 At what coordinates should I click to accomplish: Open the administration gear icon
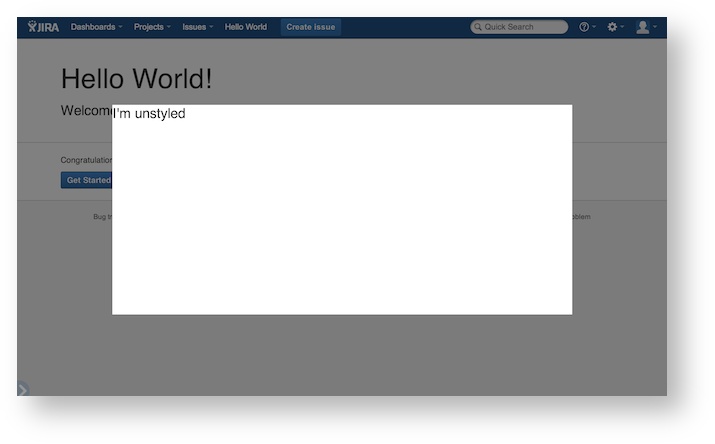tap(612, 27)
